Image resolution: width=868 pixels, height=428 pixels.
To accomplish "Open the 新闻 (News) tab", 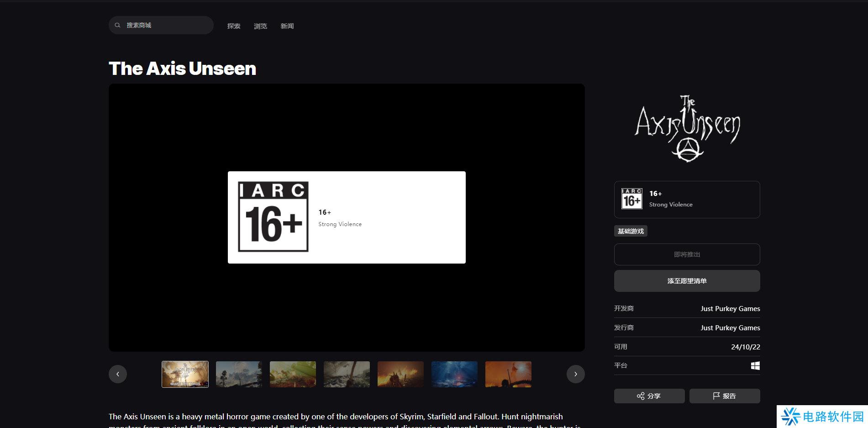I will click(287, 26).
